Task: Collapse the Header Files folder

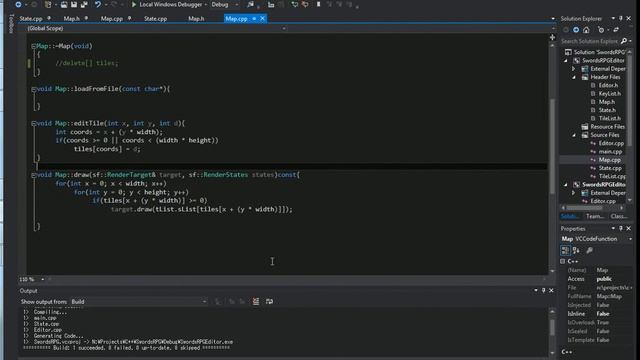Action: click(574, 77)
